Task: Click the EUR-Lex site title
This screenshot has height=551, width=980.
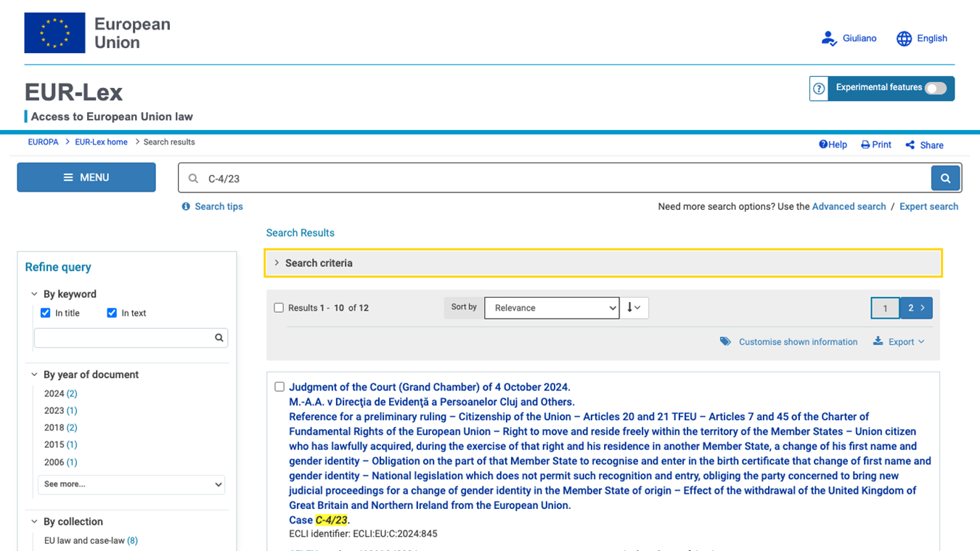Action: coord(73,92)
